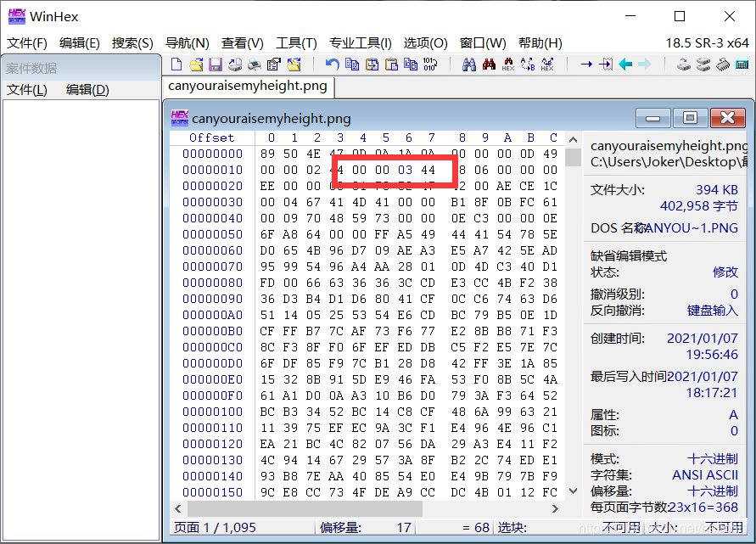
Task: Click the teal Back arrow icon
Action: [x=625, y=64]
